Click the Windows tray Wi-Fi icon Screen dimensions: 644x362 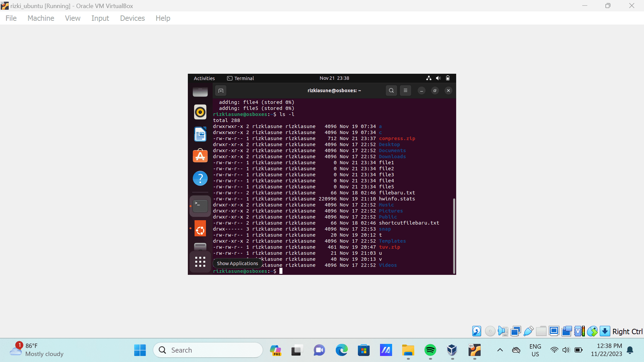point(554,350)
